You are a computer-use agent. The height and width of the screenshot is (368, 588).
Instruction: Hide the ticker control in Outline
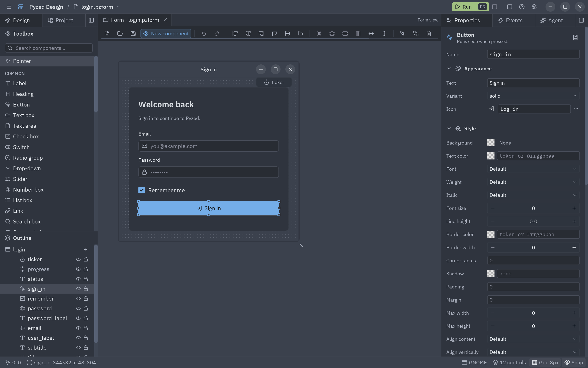(78, 259)
